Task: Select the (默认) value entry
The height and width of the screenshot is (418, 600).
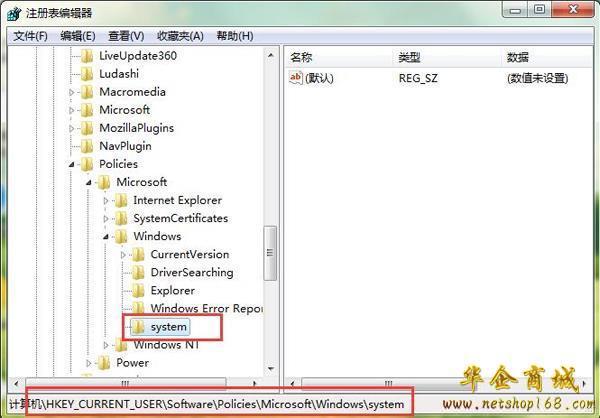Action: coord(319,78)
